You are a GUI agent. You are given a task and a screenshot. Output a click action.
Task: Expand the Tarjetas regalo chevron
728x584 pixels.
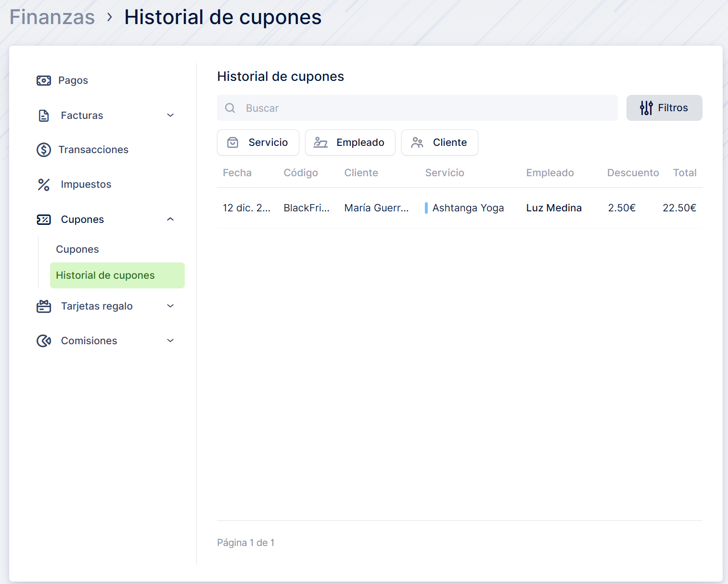pyautogui.click(x=170, y=306)
